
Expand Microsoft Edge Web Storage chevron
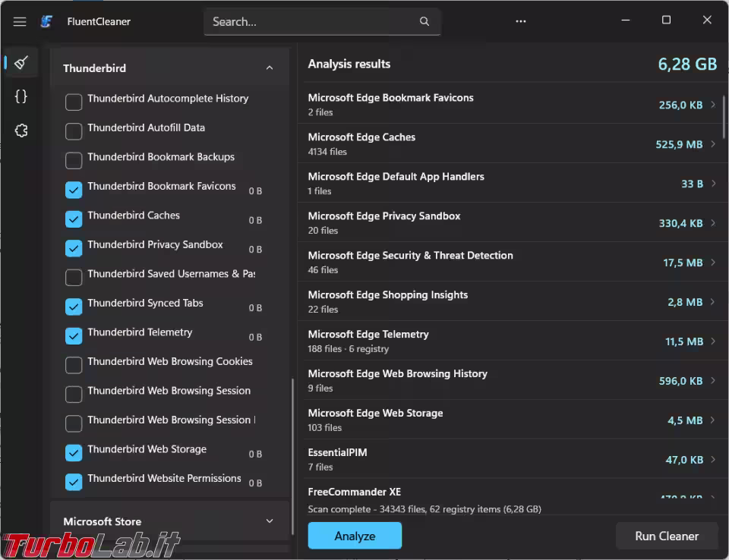pos(713,420)
